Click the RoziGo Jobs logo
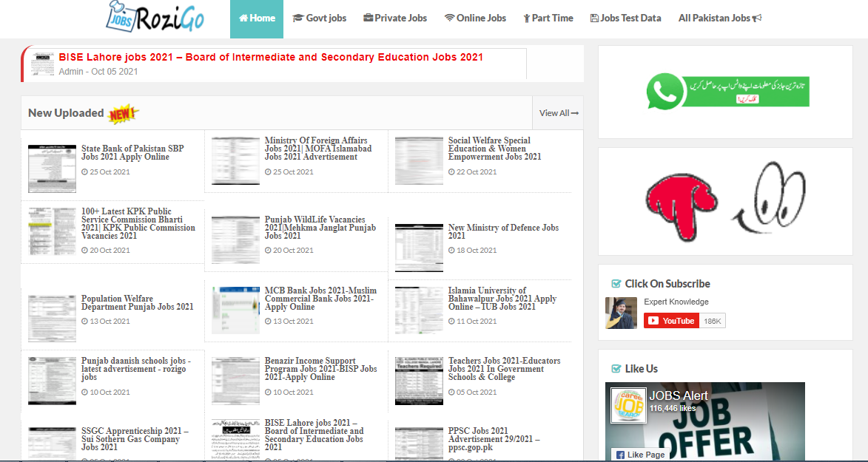The width and height of the screenshot is (868, 462). pyautogui.click(x=155, y=18)
